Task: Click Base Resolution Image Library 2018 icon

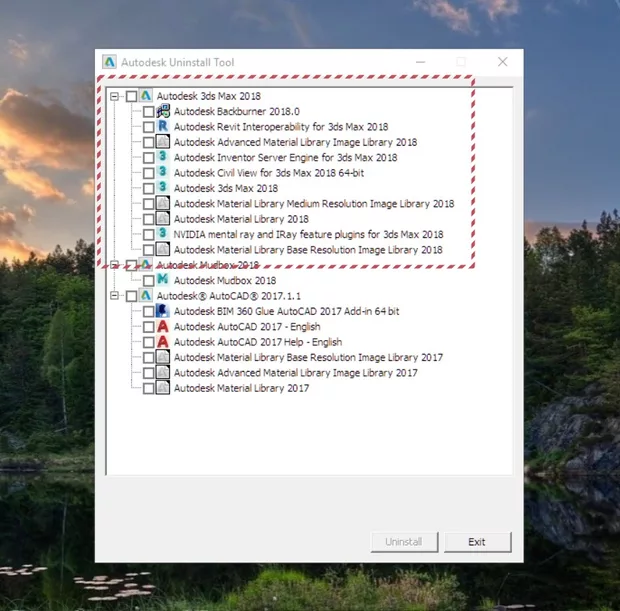Action: tap(163, 250)
